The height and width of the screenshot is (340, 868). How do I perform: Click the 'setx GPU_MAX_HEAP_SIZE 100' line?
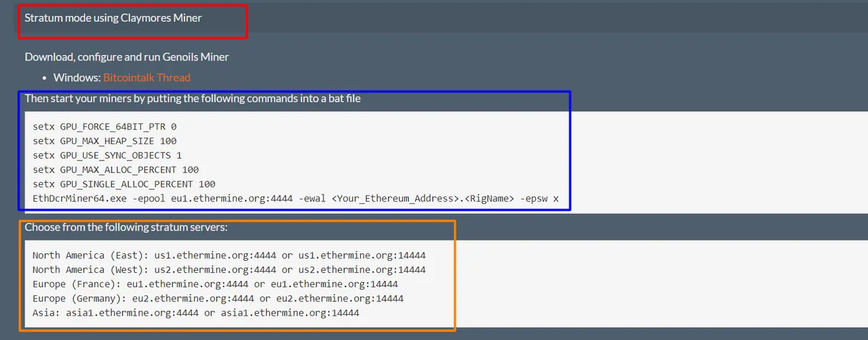pyautogui.click(x=104, y=141)
